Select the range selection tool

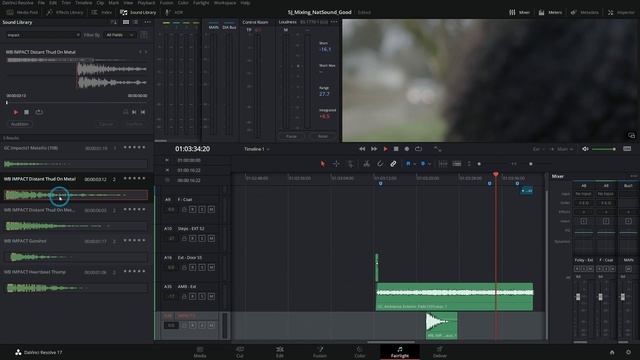[x=336, y=164]
